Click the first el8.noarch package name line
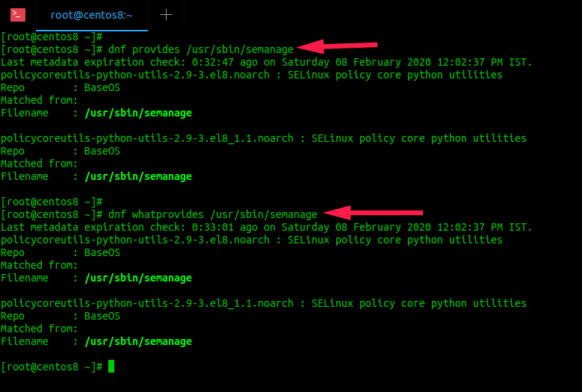 click(251, 75)
